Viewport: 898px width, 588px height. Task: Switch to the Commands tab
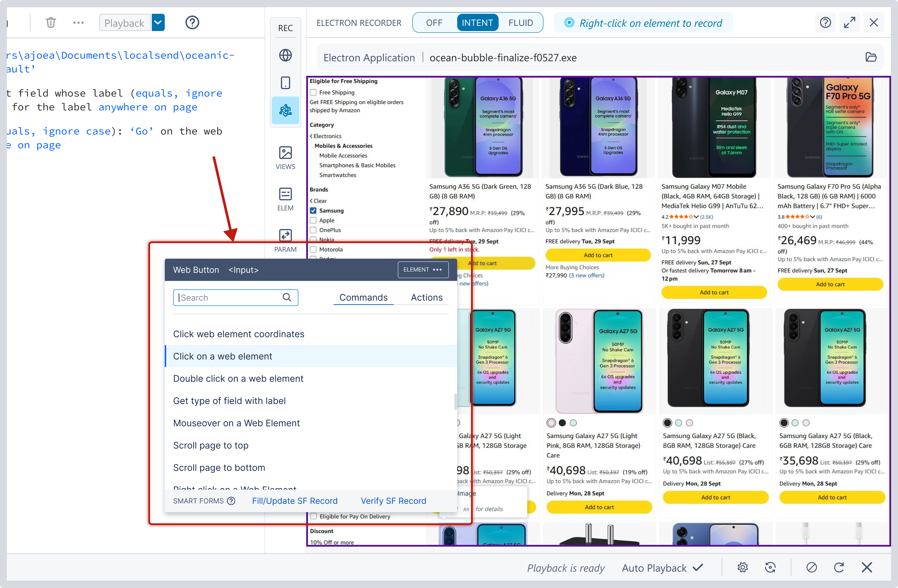pyautogui.click(x=363, y=297)
